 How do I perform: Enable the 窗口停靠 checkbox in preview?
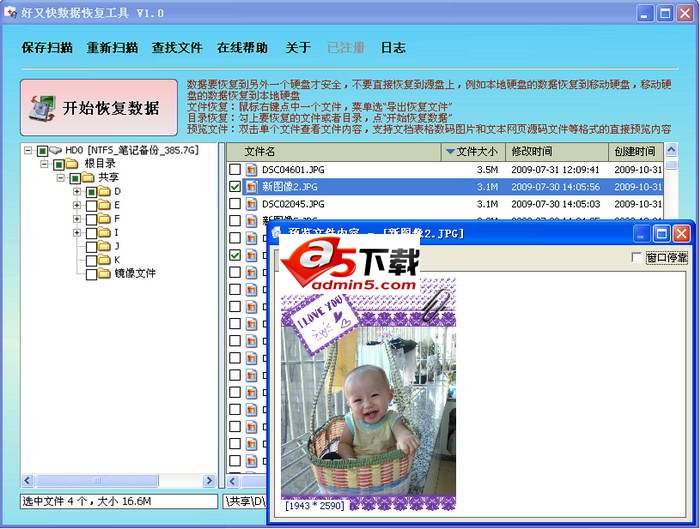coord(637,258)
